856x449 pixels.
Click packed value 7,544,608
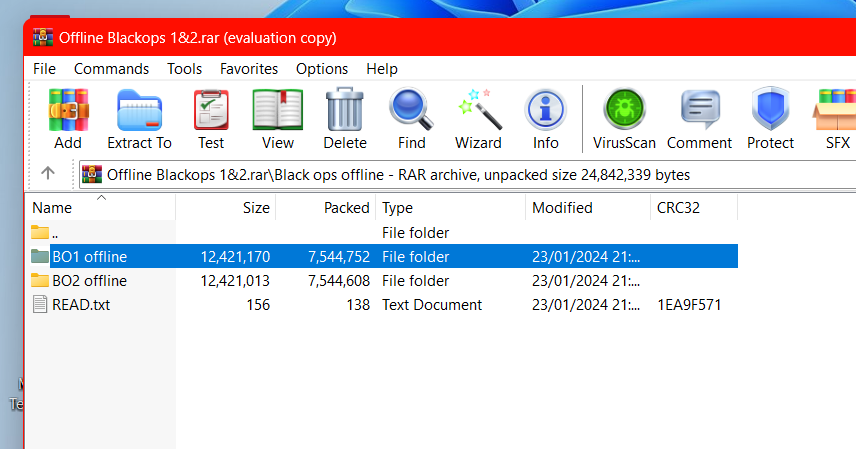pyautogui.click(x=339, y=280)
